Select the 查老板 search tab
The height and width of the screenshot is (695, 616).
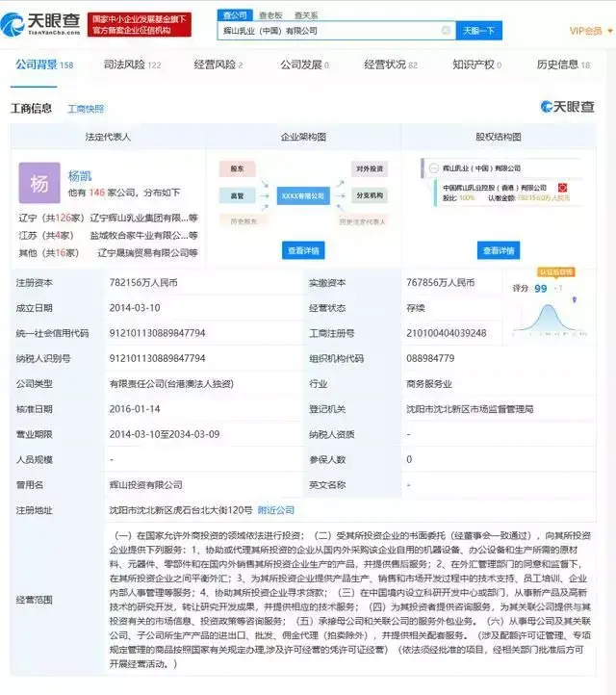pos(270,15)
